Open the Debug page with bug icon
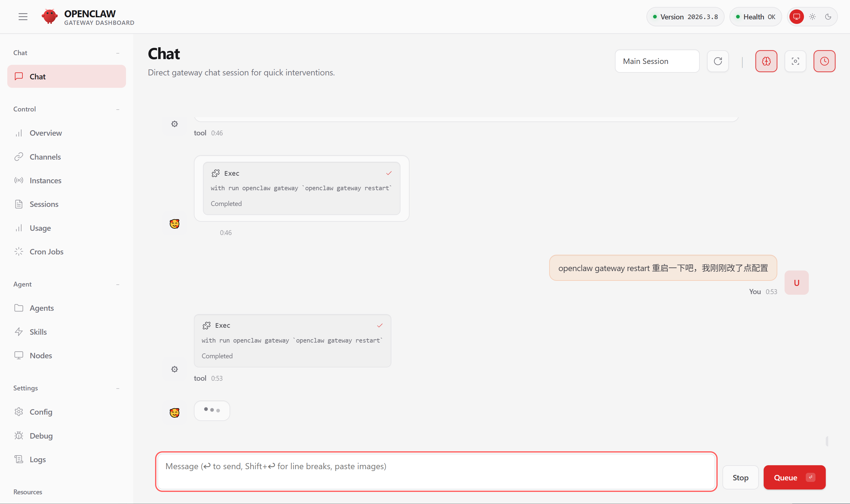 coord(41,436)
